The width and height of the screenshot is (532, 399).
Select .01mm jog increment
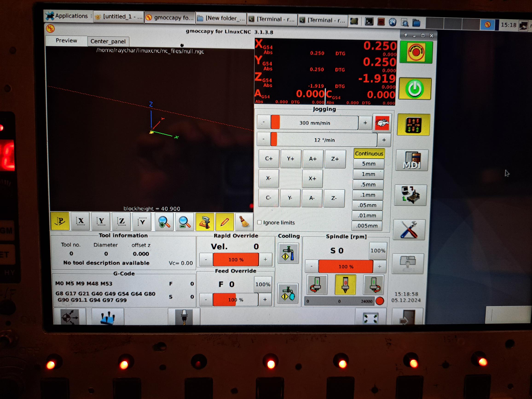367,216
